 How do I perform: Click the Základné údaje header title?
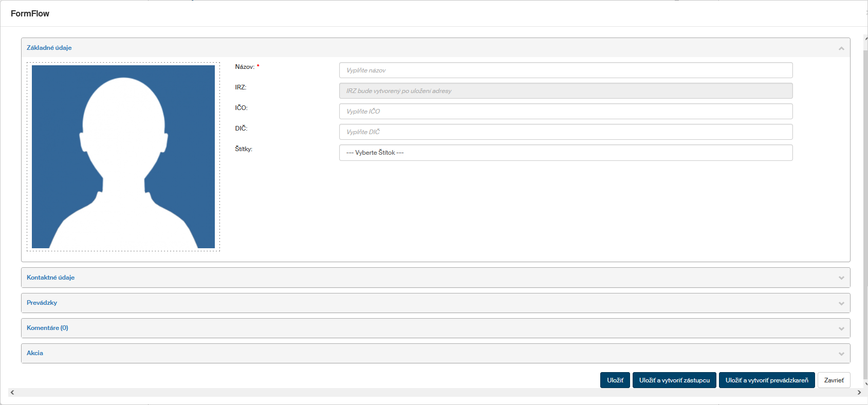(x=49, y=48)
